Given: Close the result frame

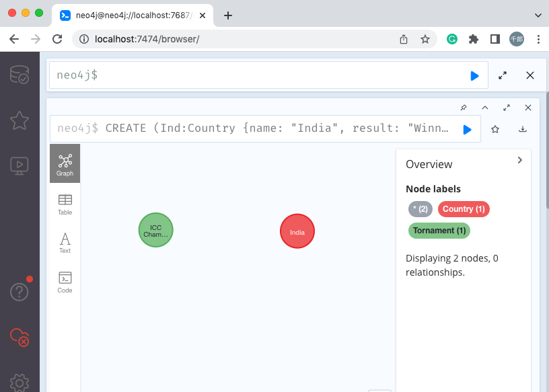Looking at the screenshot, I should click(x=528, y=108).
